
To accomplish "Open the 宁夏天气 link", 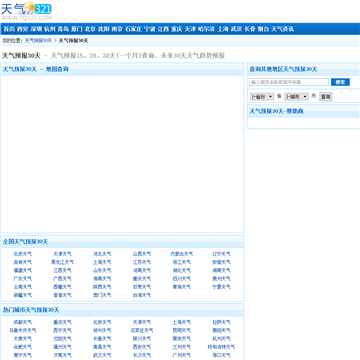I will click(221, 287).
